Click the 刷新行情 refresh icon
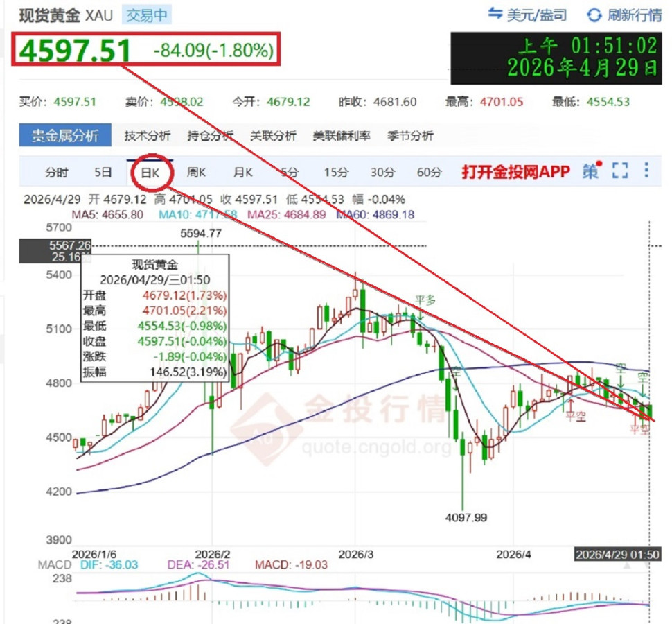The width and height of the screenshot is (672, 624). click(x=594, y=15)
